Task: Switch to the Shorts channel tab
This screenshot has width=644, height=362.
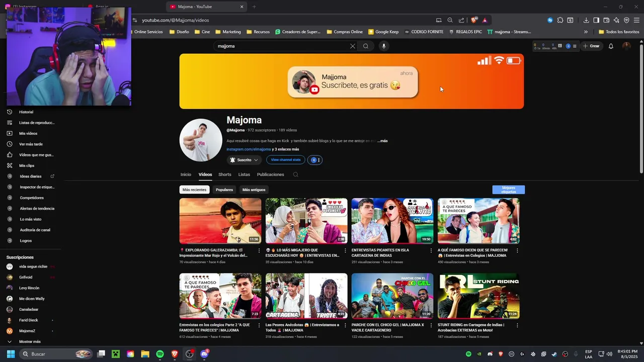Action: (x=225, y=174)
